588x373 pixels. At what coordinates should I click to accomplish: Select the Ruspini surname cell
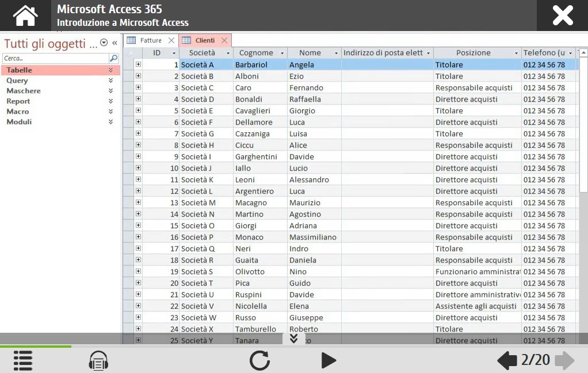click(260, 295)
